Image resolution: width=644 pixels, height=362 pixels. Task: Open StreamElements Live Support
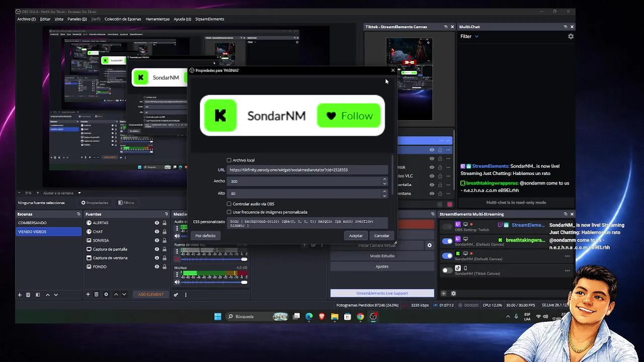(382, 293)
